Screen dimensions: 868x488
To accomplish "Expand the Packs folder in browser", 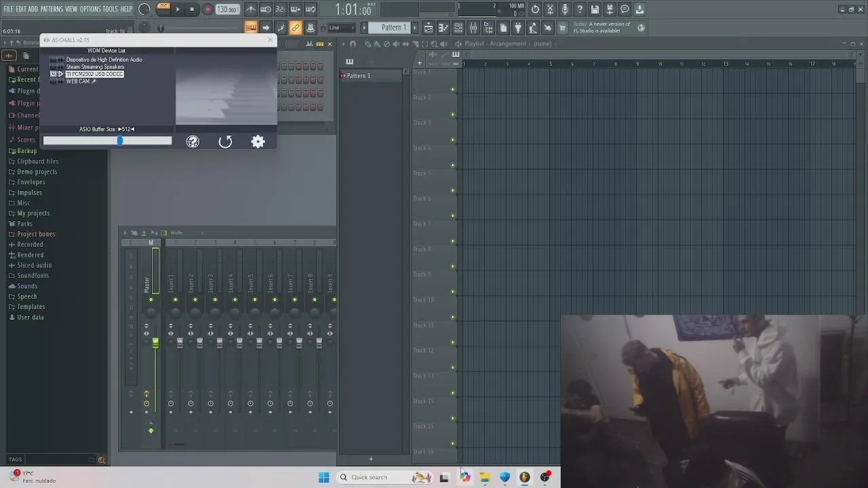I will tap(24, 224).
